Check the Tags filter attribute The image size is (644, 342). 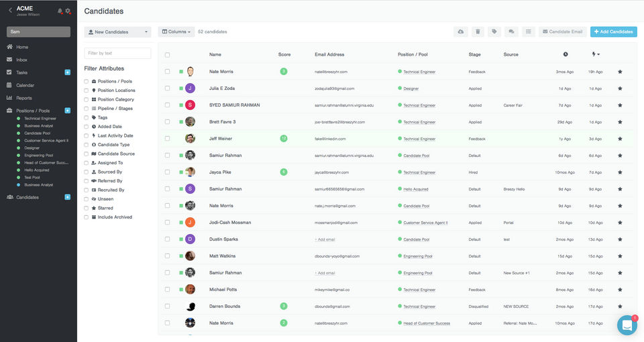tap(87, 117)
